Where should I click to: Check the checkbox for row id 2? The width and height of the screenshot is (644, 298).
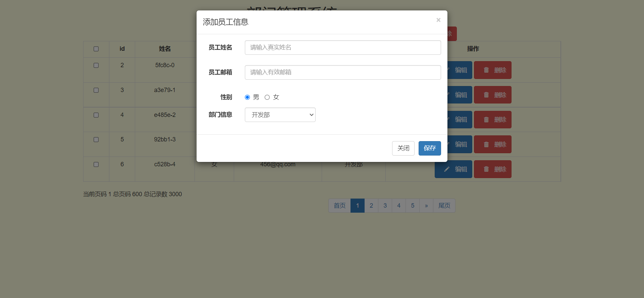pos(96,65)
